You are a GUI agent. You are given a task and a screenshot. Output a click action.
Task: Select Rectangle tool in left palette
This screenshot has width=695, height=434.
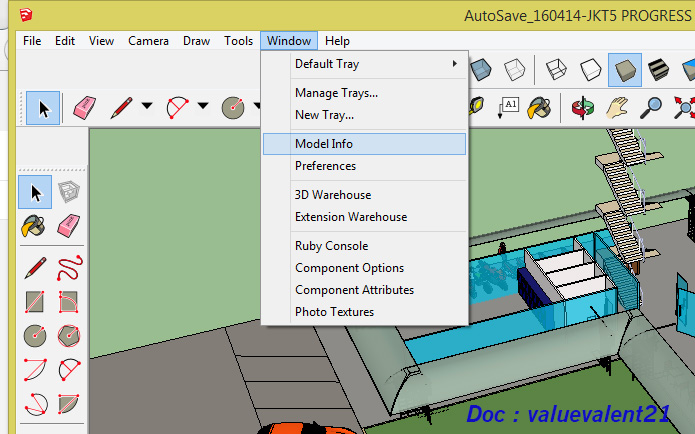pos(35,302)
